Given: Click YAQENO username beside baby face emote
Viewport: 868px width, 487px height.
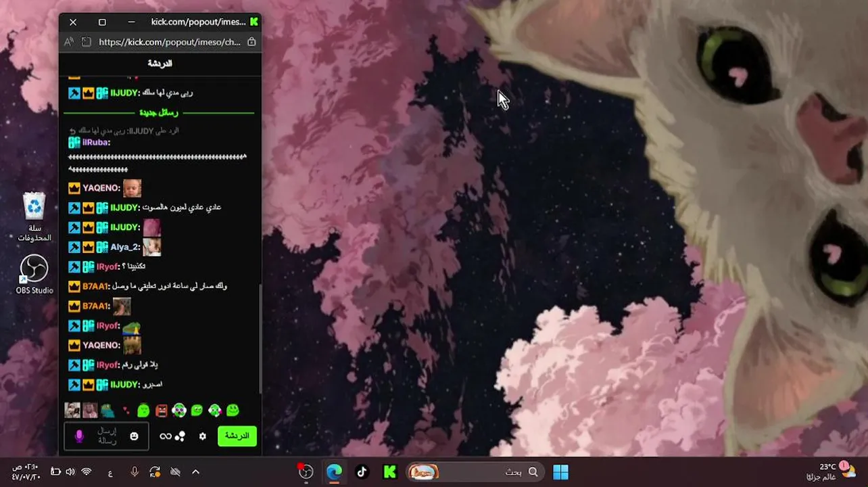Looking at the screenshot, I should [x=101, y=188].
